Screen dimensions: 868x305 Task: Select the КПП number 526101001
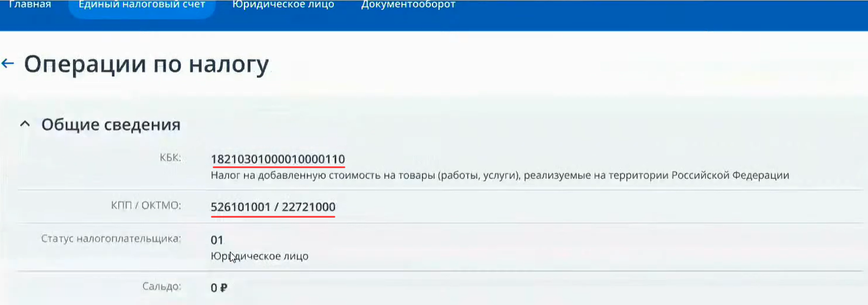click(x=240, y=207)
